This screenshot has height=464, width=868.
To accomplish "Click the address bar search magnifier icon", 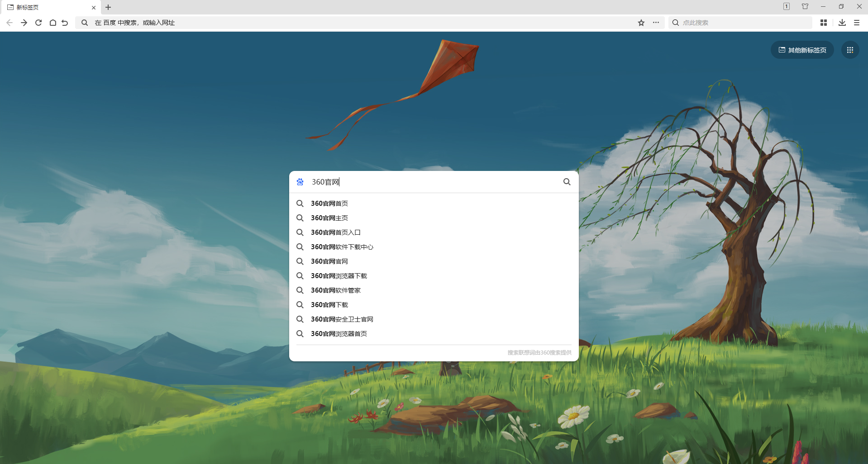I will 85,23.
